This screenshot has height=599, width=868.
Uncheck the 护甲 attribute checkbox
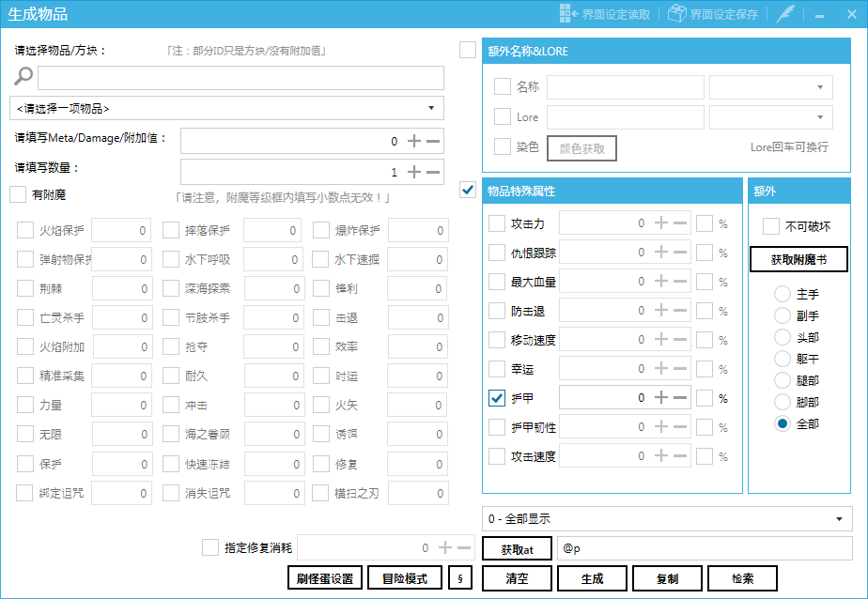498,397
